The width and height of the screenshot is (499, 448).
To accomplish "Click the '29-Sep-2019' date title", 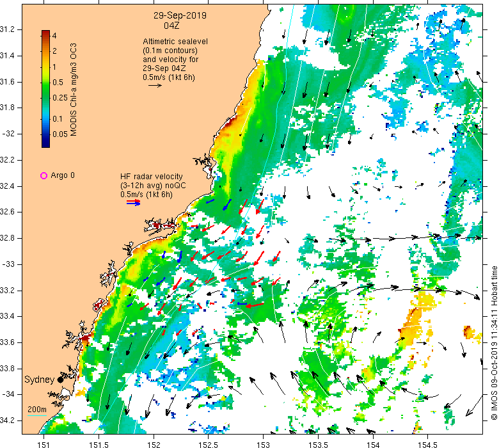I will 180,15.
